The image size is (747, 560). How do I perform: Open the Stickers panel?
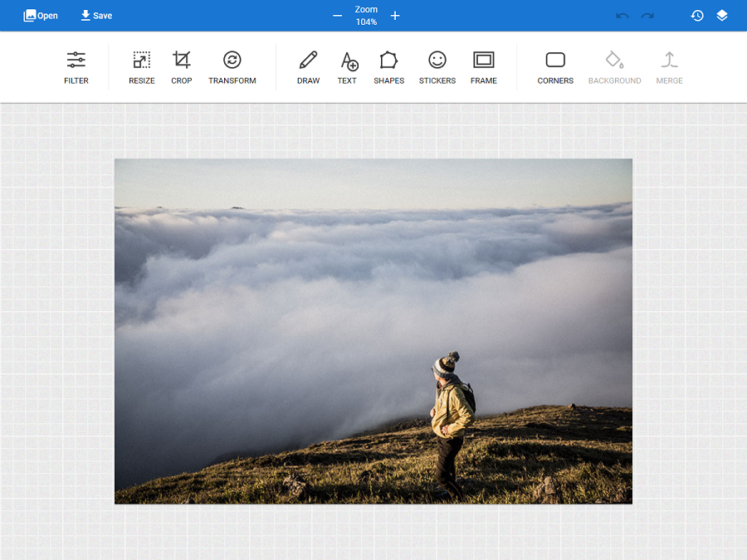coord(437,66)
